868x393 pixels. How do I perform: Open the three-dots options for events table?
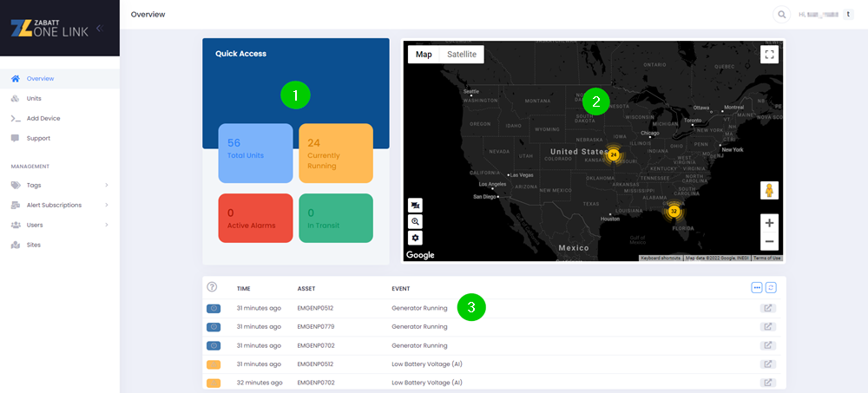pos(756,287)
